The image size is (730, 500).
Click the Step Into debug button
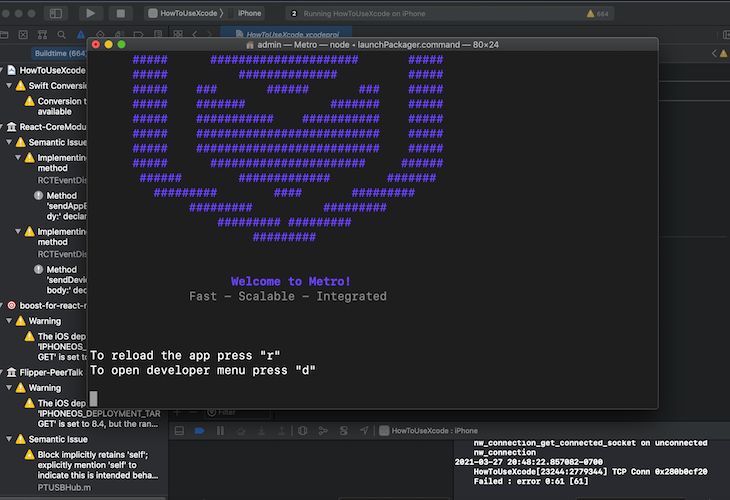261,431
